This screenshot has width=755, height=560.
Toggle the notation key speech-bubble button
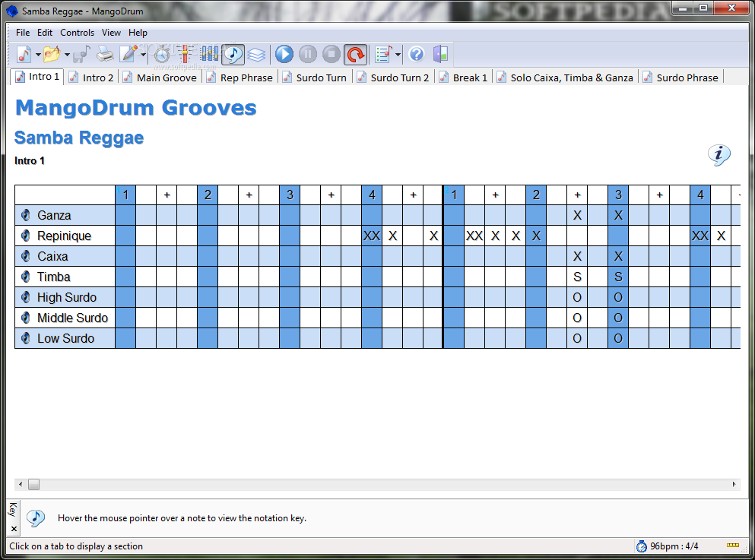click(233, 55)
